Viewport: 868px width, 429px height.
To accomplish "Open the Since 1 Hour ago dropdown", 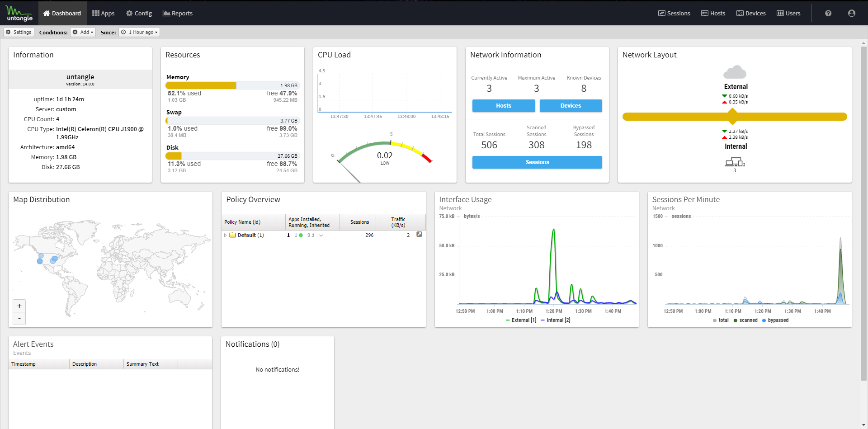I will pos(139,32).
